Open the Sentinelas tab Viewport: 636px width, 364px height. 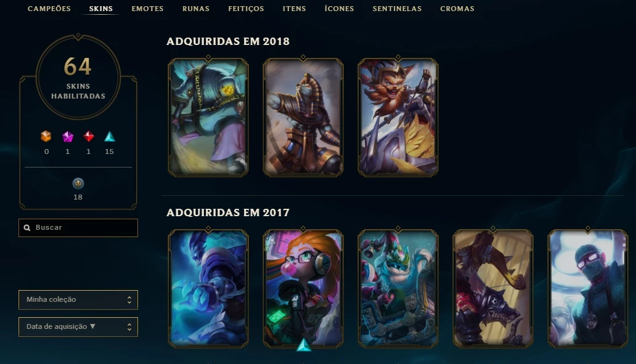pos(397,9)
